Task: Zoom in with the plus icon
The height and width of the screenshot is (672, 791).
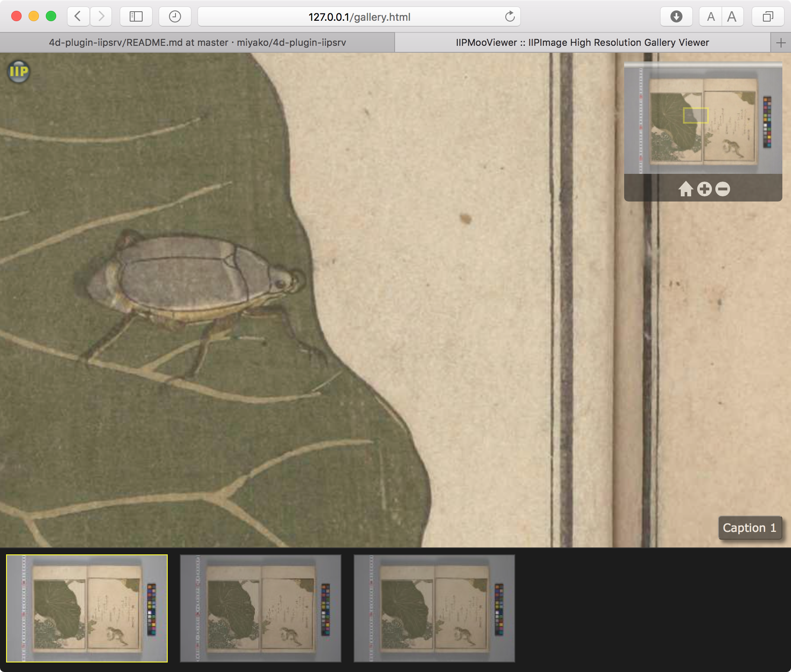Action: pos(704,189)
